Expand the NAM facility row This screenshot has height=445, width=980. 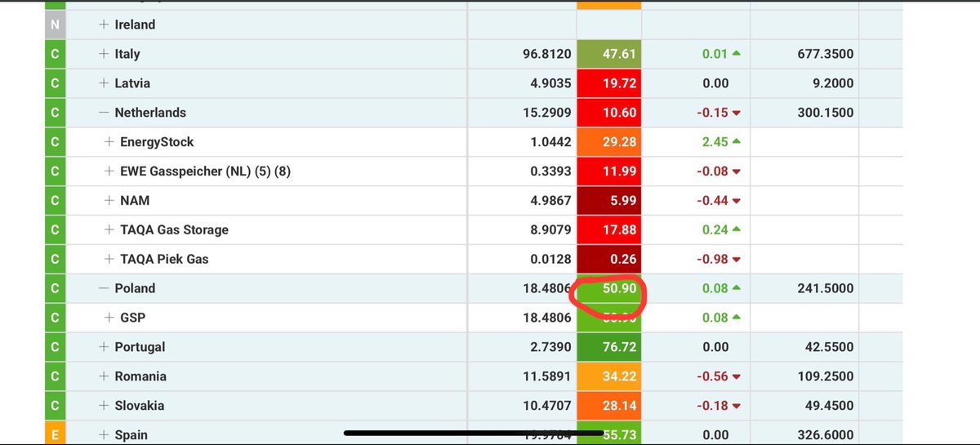point(109,201)
